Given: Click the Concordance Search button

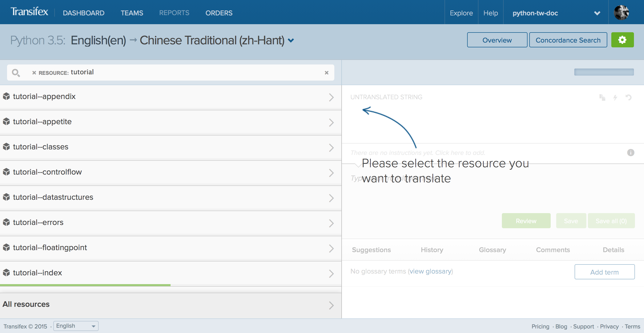Looking at the screenshot, I should 568,40.
